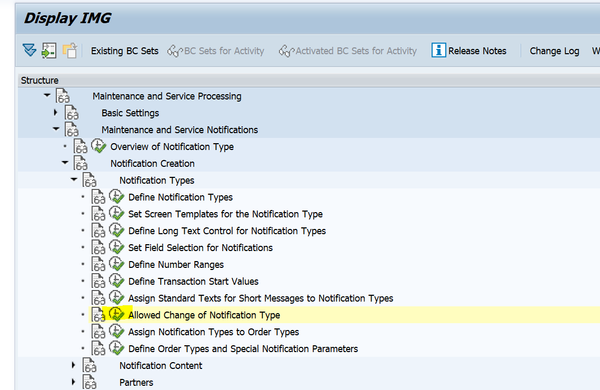Open documentation icon for Allowed Change of Notification Type
Screen dimensions: 600x390
point(98,315)
